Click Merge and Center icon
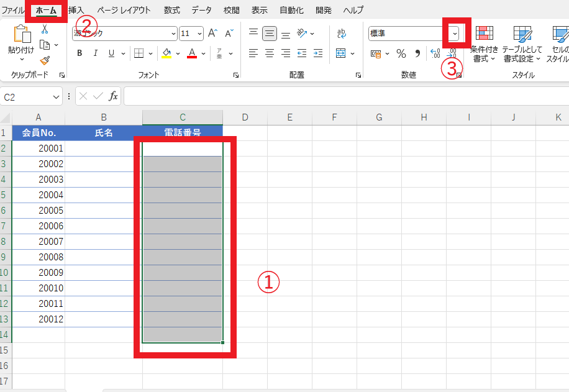 coord(341,53)
